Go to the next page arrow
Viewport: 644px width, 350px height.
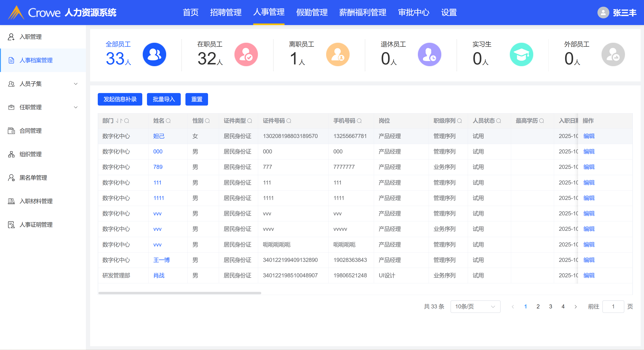tap(576, 307)
